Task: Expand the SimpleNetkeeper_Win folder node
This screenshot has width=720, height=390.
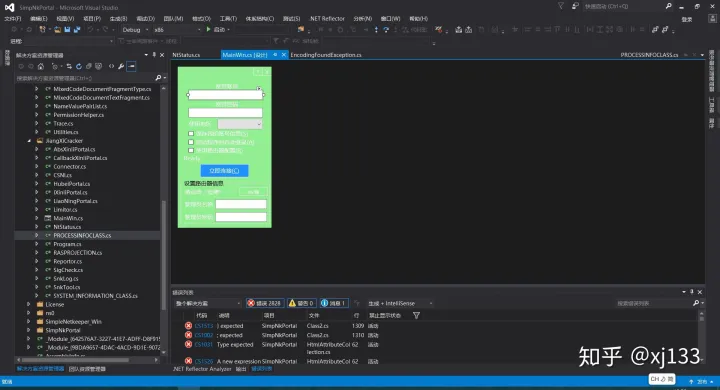Action: point(28,322)
